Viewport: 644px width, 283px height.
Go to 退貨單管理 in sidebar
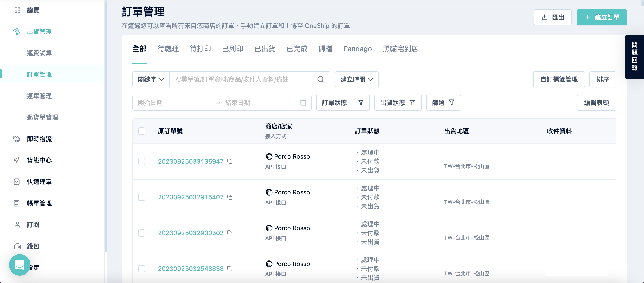tap(42, 118)
